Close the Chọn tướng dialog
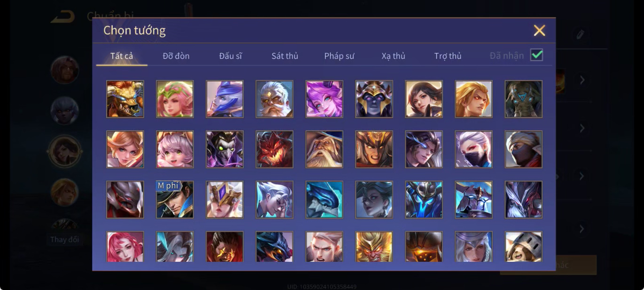Screen dimensions: 644x290 coord(539,31)
